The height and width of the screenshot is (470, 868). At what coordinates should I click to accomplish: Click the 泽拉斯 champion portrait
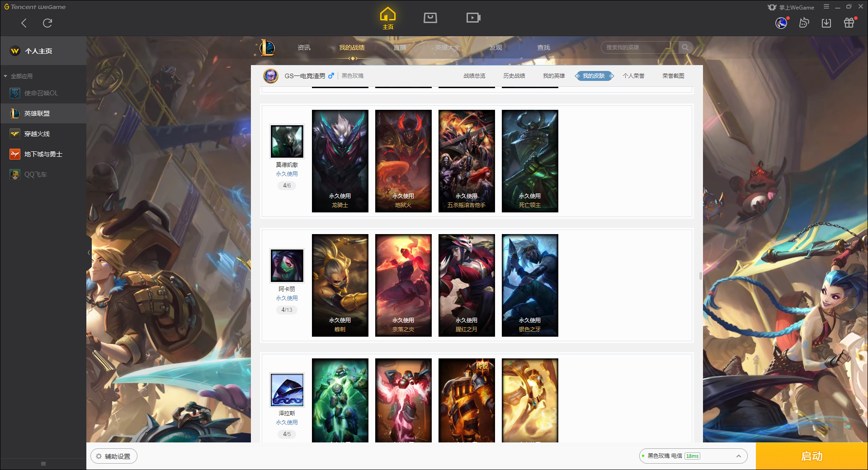(x=287, y=390)
